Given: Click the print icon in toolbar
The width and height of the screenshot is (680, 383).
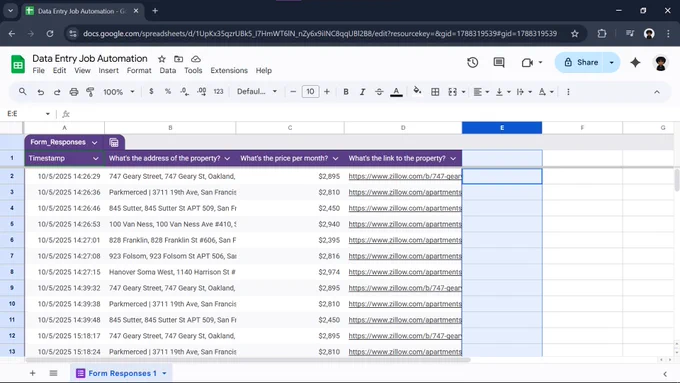Looking at the screenshot, I should click(x=74, y=92).
